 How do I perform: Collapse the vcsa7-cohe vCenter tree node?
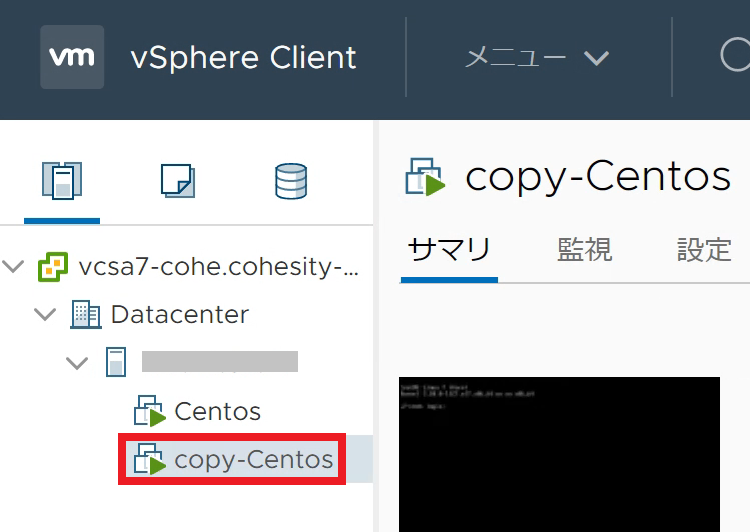coord(13,266)
